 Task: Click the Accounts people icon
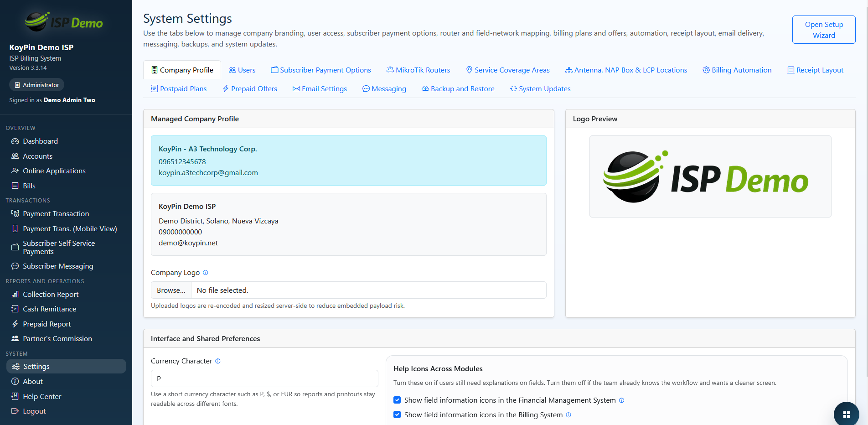coord(15,156)
